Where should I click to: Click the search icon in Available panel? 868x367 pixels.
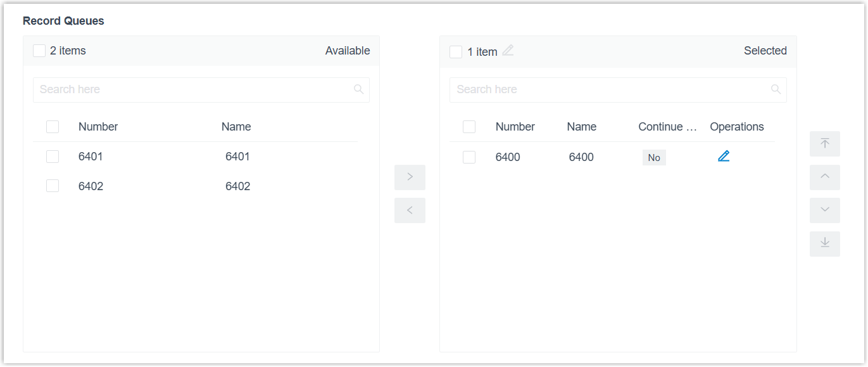(x=358, y=89)
